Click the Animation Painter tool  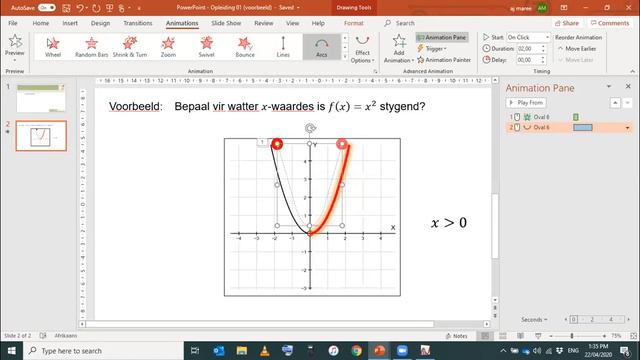[x=444, y=60]
